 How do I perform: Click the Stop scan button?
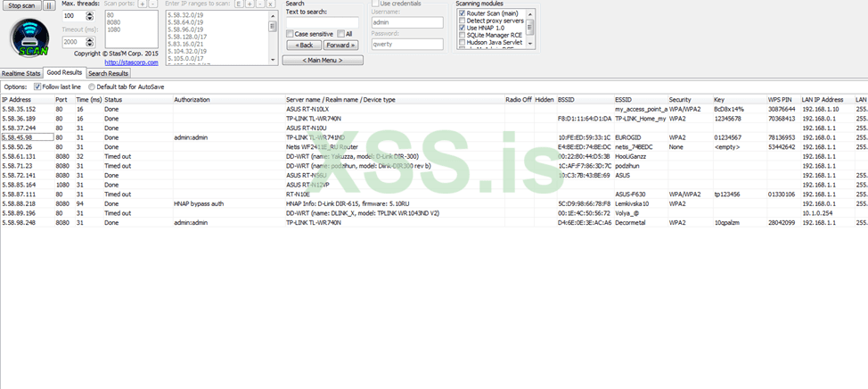(21, 5)
